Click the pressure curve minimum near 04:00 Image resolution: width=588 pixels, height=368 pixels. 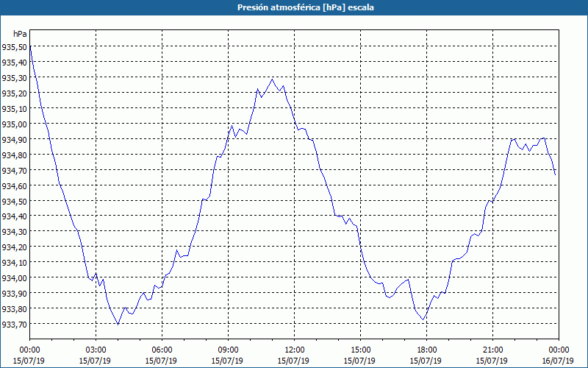[x=118, y=324]
